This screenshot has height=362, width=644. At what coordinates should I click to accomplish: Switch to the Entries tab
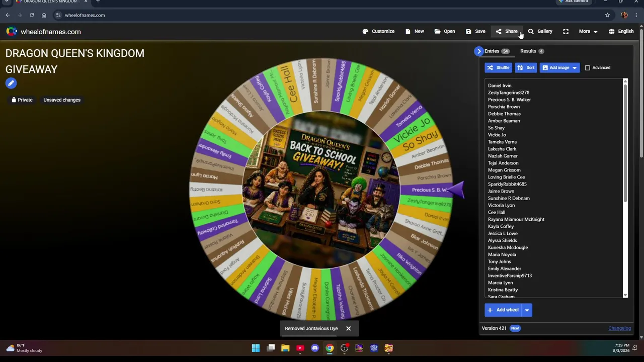click(497, 51)
